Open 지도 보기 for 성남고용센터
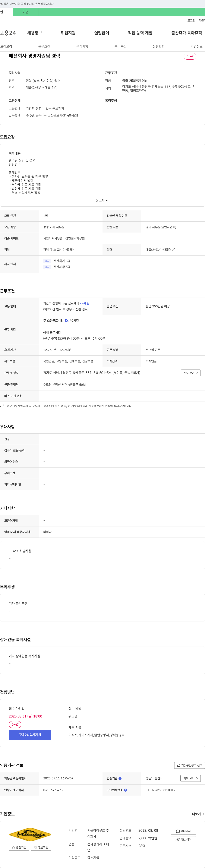This screenshot has height=868, width=205. (191, 778)
